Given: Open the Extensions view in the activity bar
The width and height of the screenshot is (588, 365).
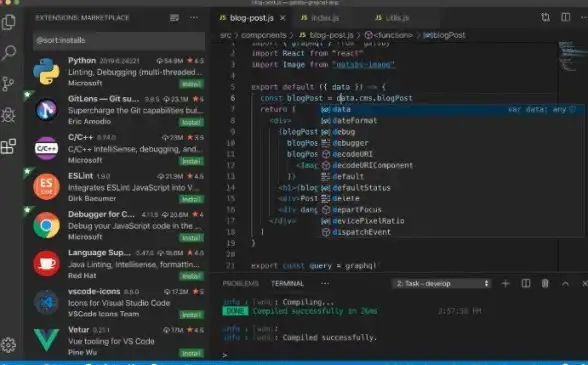Looking at the screenshot, I should click(x=8, y=146).
